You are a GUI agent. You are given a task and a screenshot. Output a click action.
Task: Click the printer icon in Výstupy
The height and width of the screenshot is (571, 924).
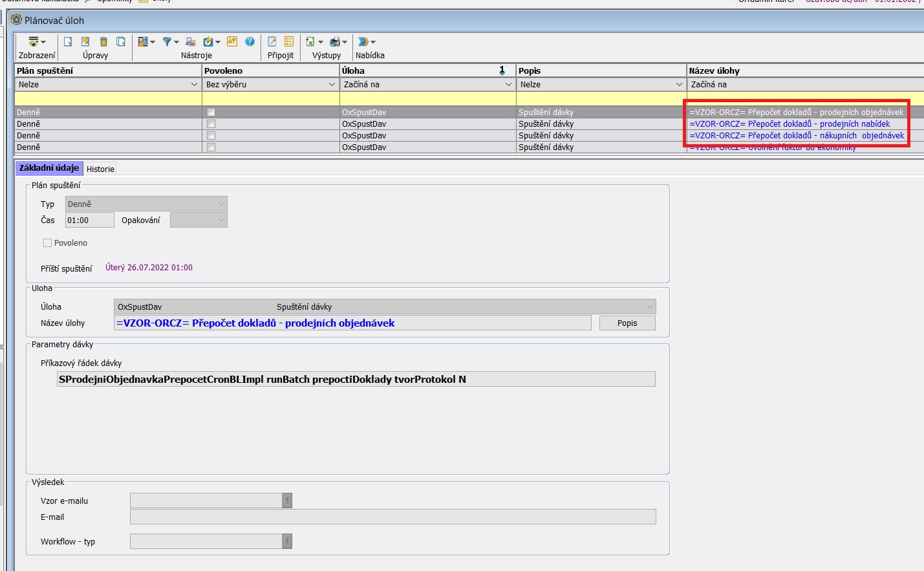tap(335, 41)
